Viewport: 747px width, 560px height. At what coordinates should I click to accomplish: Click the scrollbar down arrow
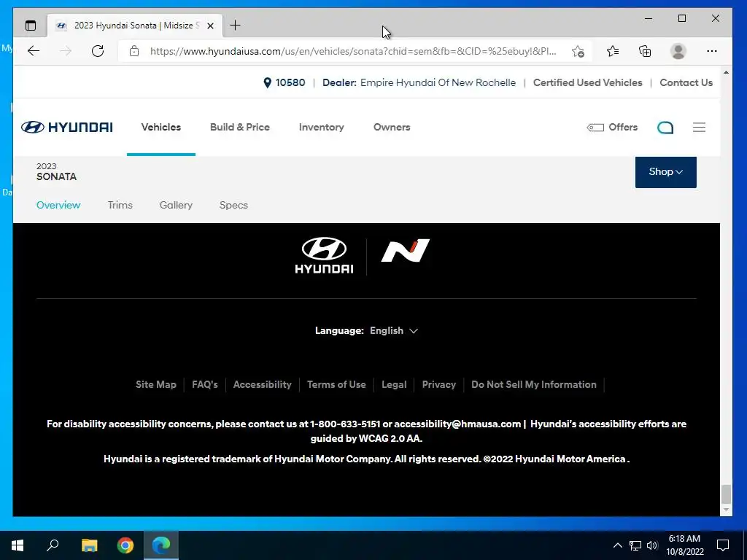tap(726, 510)
